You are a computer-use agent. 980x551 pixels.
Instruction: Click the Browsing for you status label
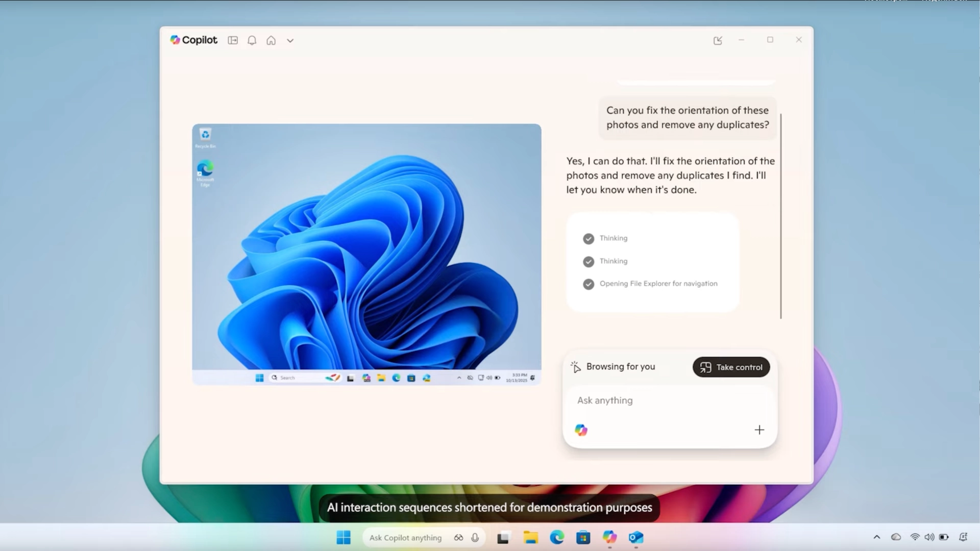tap(620, 367)
